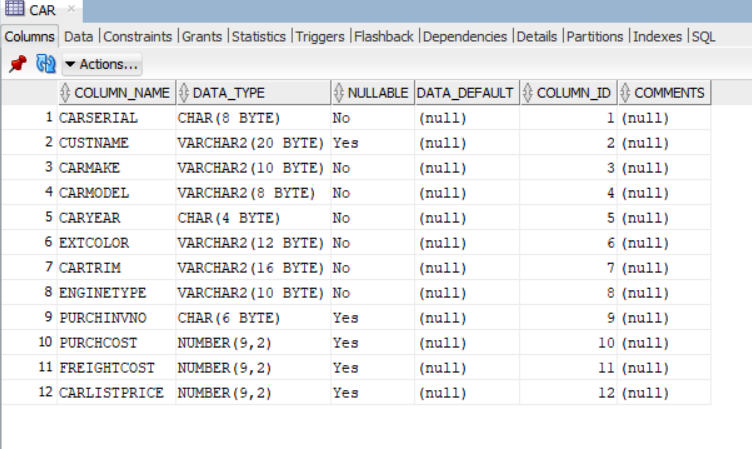This screenshot has width=752, height=449.
Task: Select row number 1 header
Action: click(x=30, y=118)
